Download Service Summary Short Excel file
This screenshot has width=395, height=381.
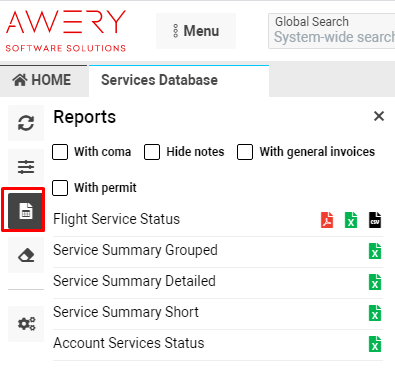(x=375, y=313)
